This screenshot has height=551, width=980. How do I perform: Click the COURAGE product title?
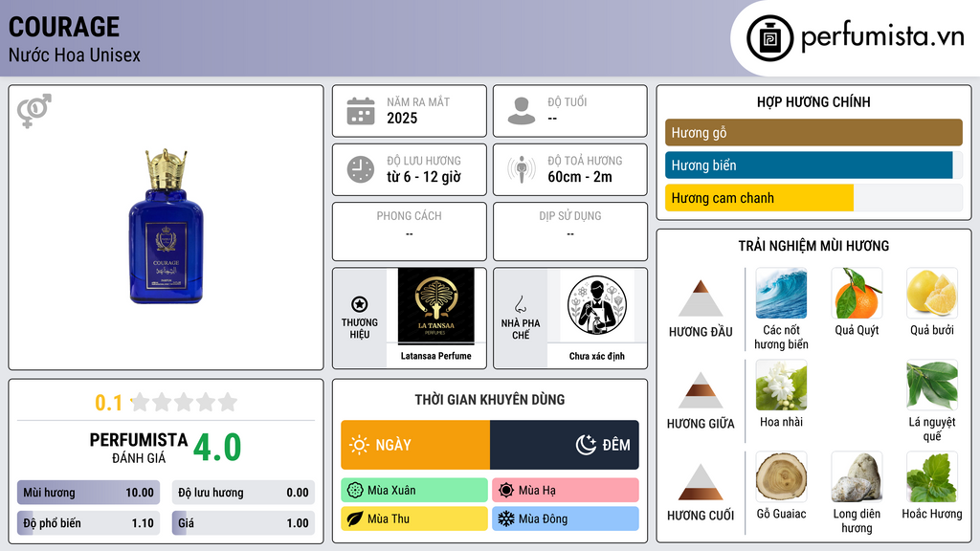pos(64,27)
